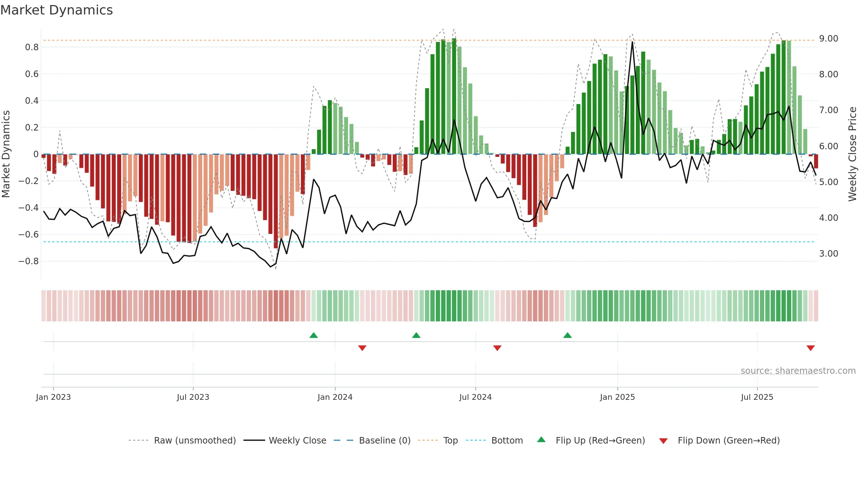
Task: Click the Jul 2025 axis label
Action: tap(757, 397)
